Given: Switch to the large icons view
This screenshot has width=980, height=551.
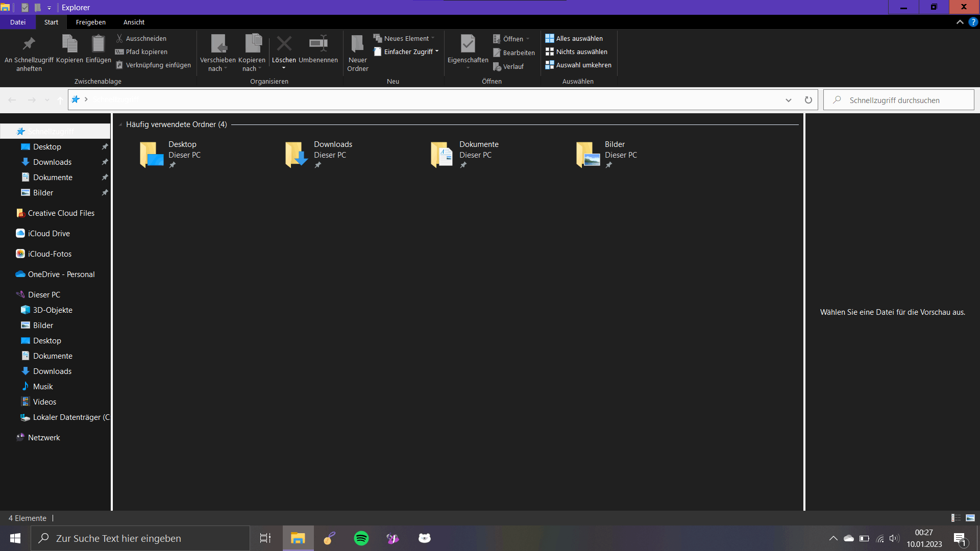Looking at the screenshot, I should click(x=970, y=518).
